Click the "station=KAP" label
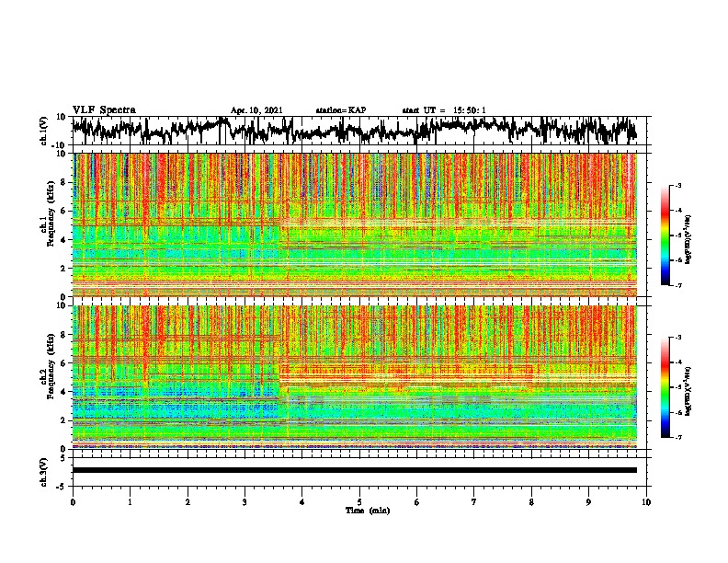Screen dimensions: 728x563 pos(341,110)
